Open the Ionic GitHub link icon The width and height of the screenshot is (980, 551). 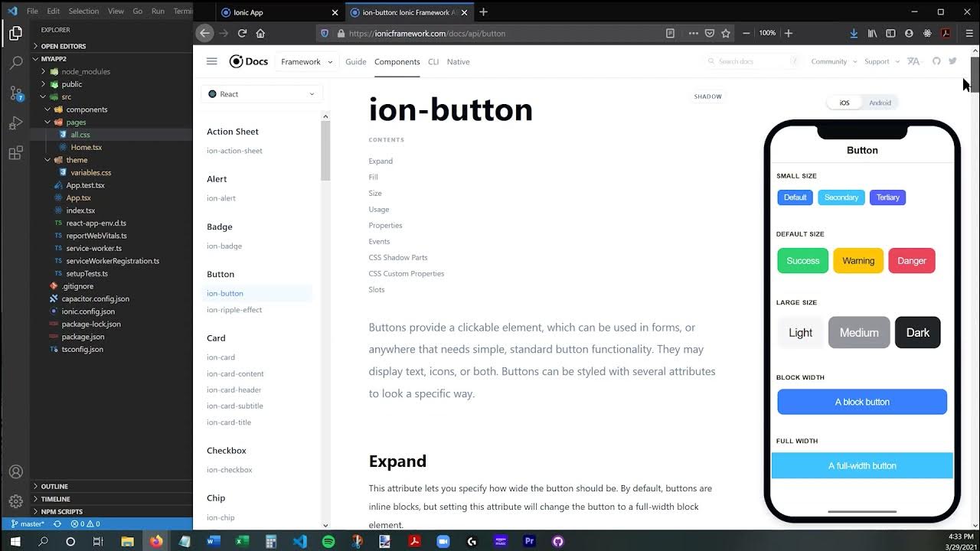pos(936,61)
